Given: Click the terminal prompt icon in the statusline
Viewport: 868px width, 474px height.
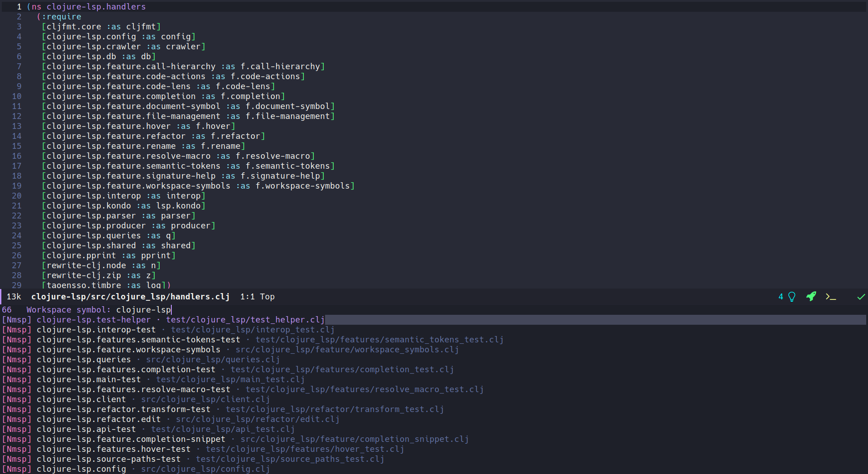Looking at the screenshot, I should pyautogui.click(x=831, y=297).
